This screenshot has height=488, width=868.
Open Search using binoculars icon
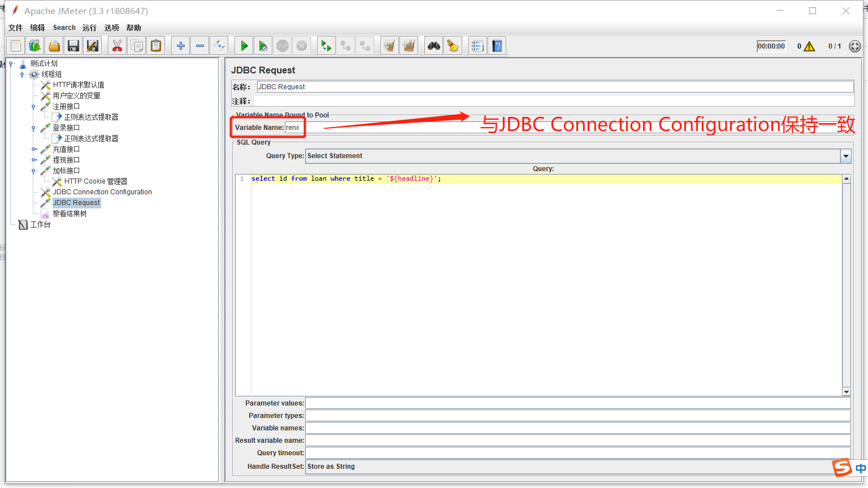point(433,46)
